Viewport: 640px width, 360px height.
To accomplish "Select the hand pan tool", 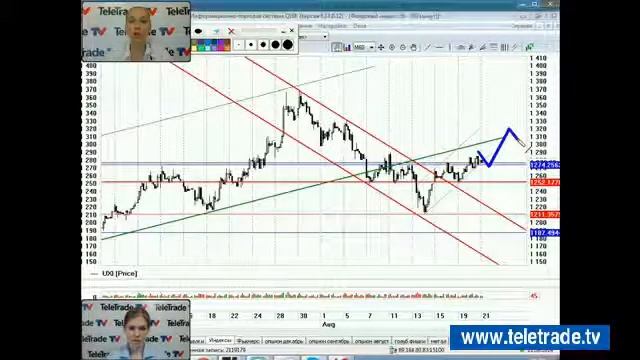I will 413,47.
